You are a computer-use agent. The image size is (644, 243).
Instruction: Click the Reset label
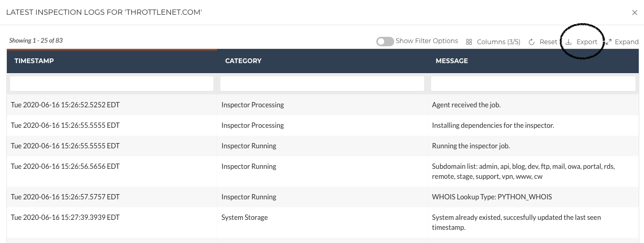tap(548, 42)
